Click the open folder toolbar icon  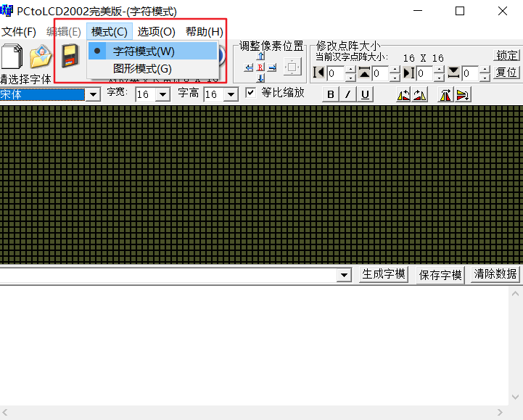coord(41,56)
